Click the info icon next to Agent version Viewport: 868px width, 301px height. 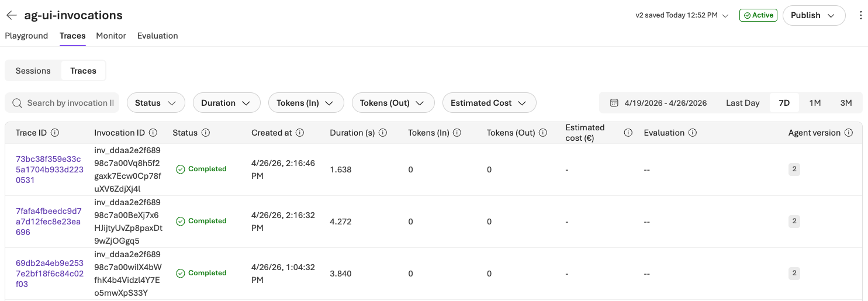(x=849, y=133)
